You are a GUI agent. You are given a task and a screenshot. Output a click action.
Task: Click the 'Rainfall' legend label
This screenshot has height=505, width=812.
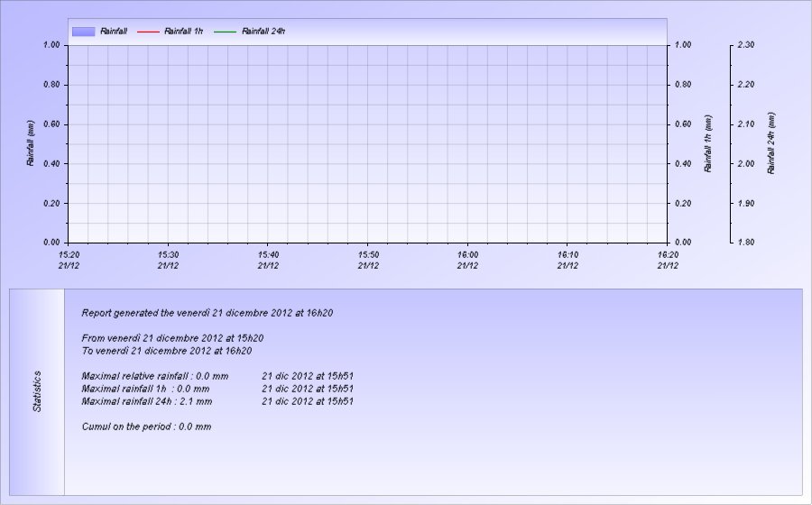[x=114, y=31]
